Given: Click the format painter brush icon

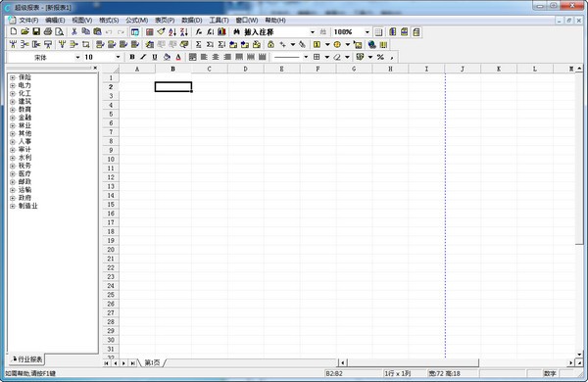Looking at the screenshot, I should pos(161,32).
